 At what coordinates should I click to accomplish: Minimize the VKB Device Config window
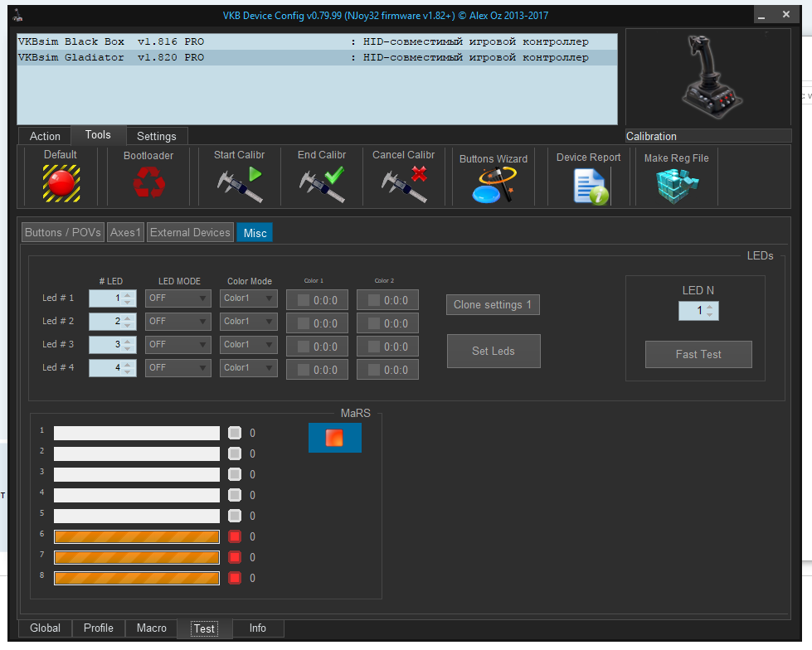761,15
